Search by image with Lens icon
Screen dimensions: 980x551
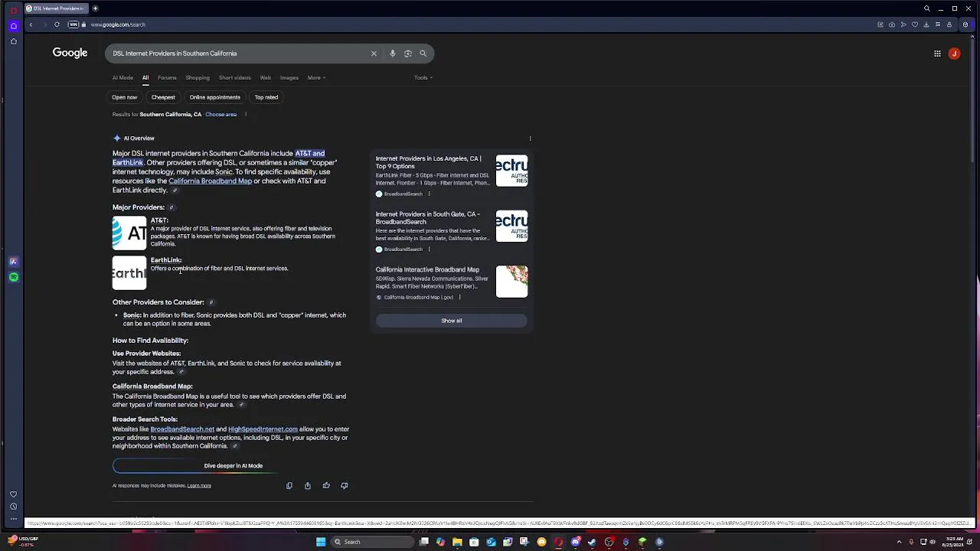pyautogui.click(x=407, y=54)
